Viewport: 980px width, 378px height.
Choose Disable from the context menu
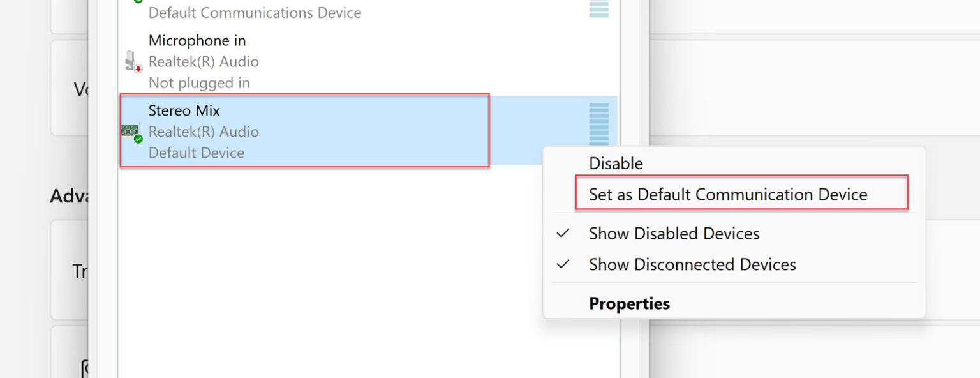click(616, 163)
